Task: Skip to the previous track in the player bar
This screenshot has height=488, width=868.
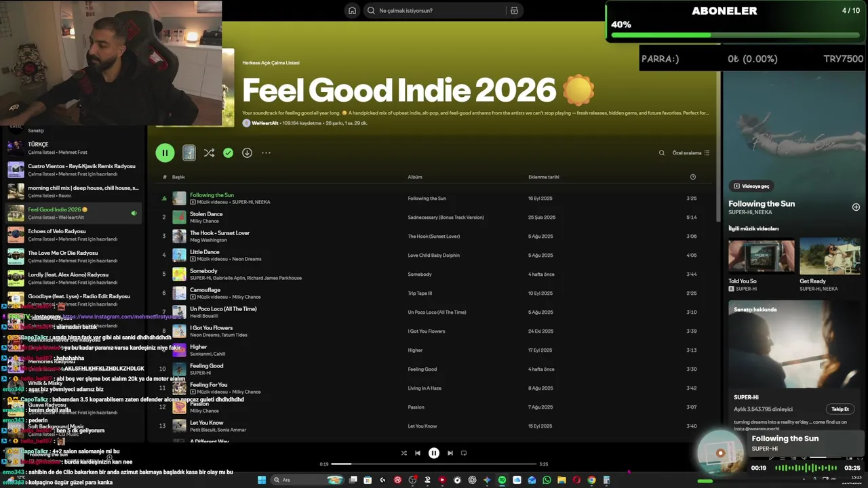Action: click(x=418, y=453)
